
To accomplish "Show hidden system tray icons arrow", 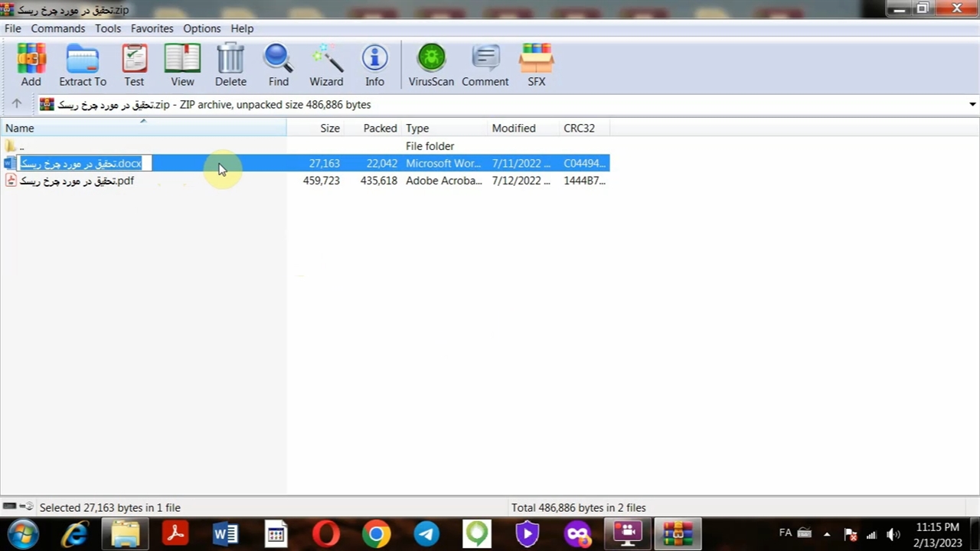I will coord(827,534).
